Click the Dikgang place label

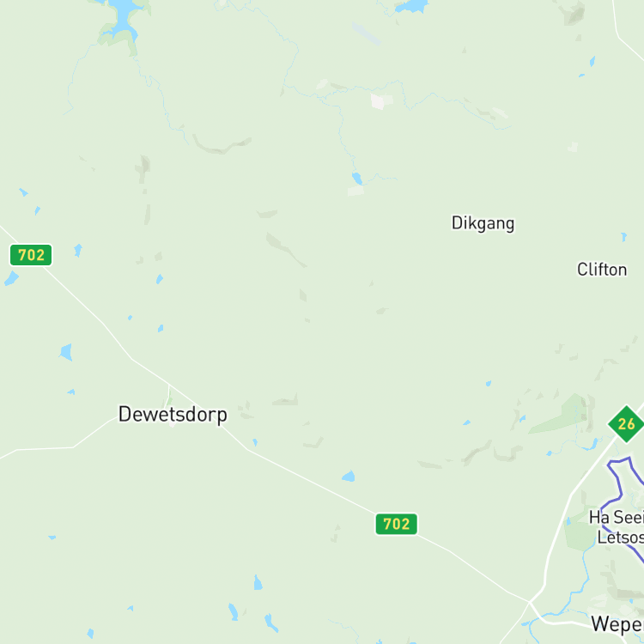(x=483, y=223)
